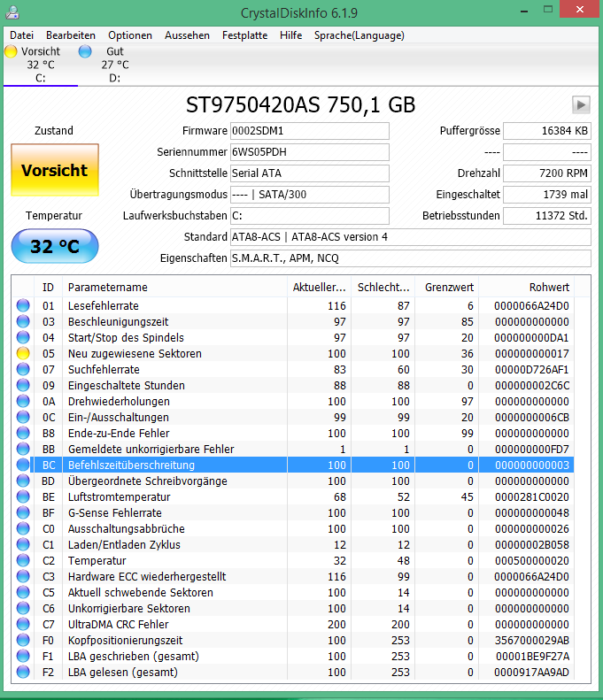Select the Befehlszeitüberschreitung row
The width and height of the screenshot is (603, 700).
tap(294, 465)
